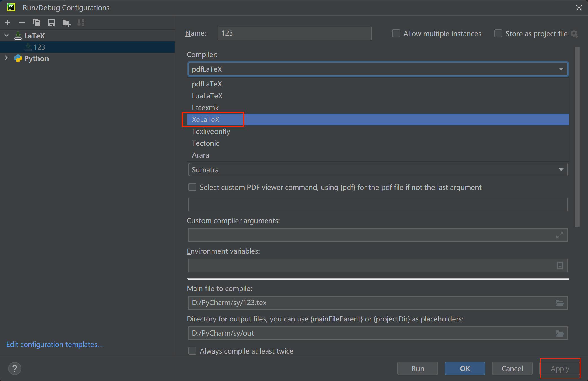This screenshot has width=588, height=381.
Task: Click the Save Configuration disk icon
Action: tap(51, 23)
